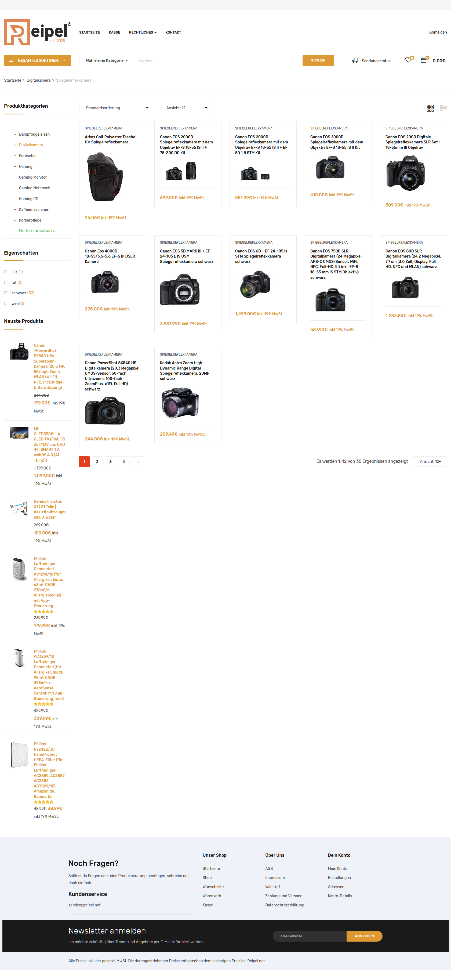Open the wishlist heart icon

pos(408,60)
